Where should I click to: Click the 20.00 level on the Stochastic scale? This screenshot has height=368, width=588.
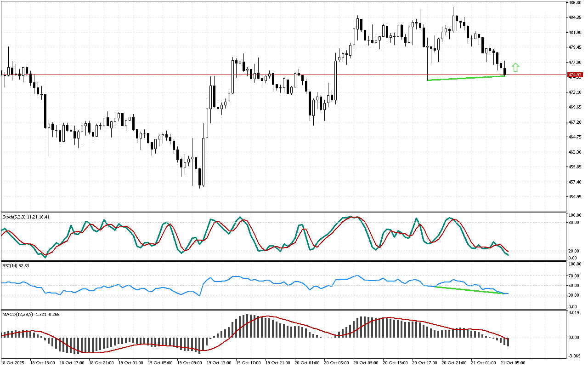coord(574,251)
